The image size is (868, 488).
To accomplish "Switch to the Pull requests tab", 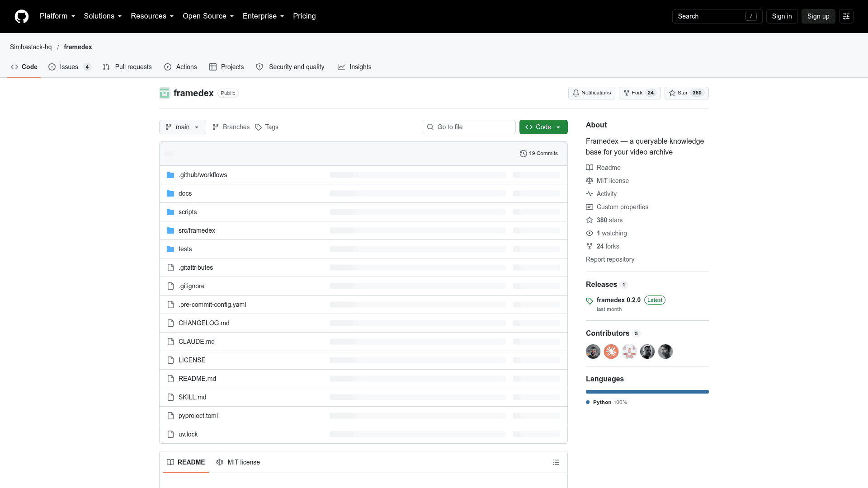I will click(x=127, y=67).
